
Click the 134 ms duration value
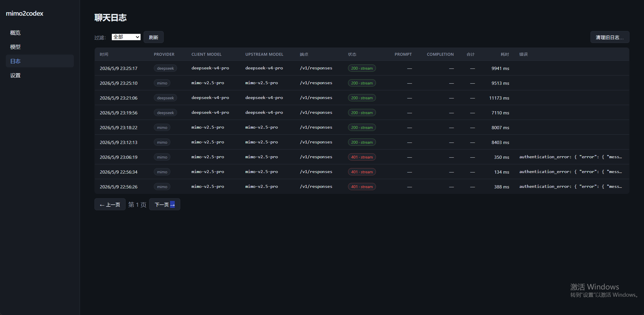pyautogui.click(x=502, y=172)
